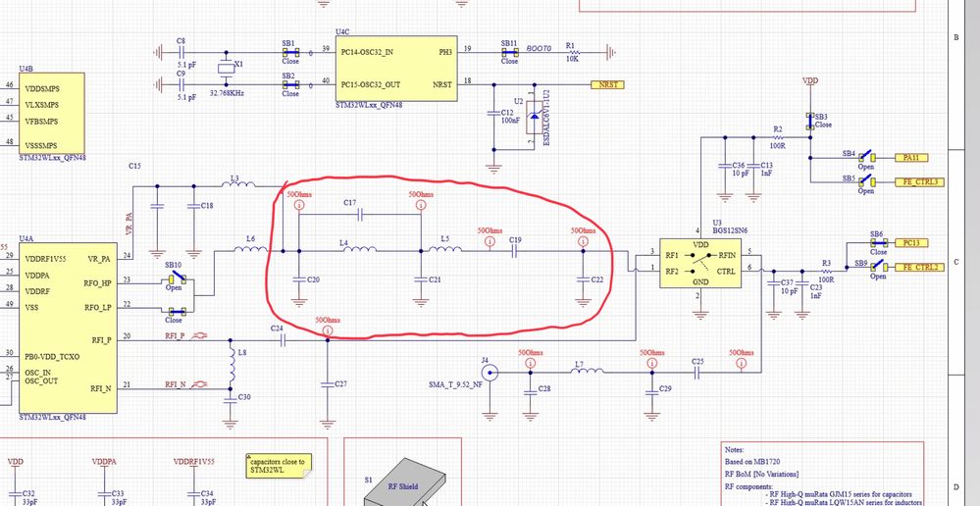Click the PA11 net port
This screenshot has width=980, height=506.
click(912, 158)
